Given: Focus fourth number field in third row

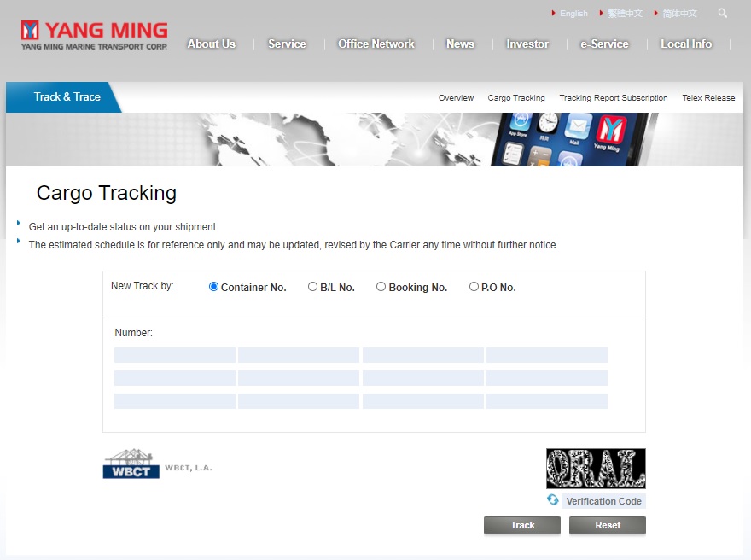Looking at the screenshot, I should click(x=547, y=401).
